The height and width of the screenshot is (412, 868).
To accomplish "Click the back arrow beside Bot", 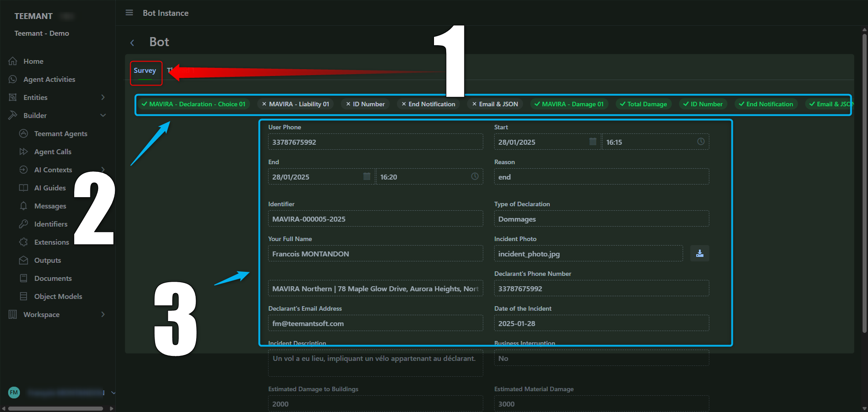I will click(x=132, y=43).
